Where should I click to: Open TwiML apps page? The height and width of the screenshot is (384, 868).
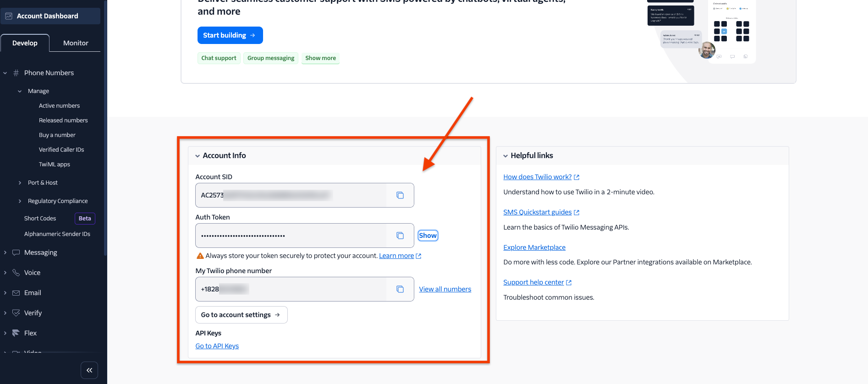coord(55,165)
